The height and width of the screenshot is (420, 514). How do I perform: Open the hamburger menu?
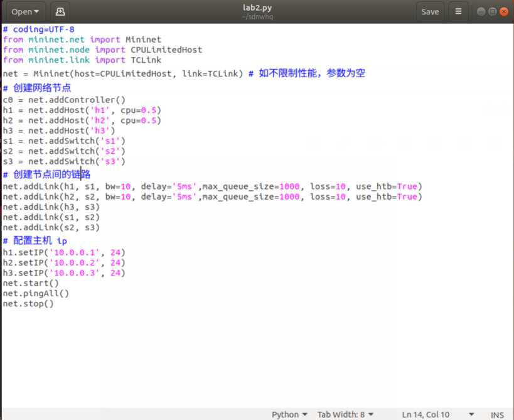pos(458,12)
